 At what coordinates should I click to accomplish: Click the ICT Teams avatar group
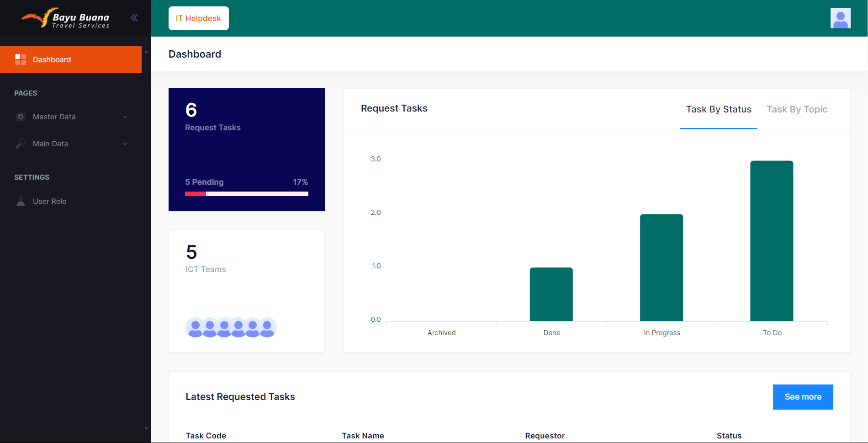click(231, 327)
